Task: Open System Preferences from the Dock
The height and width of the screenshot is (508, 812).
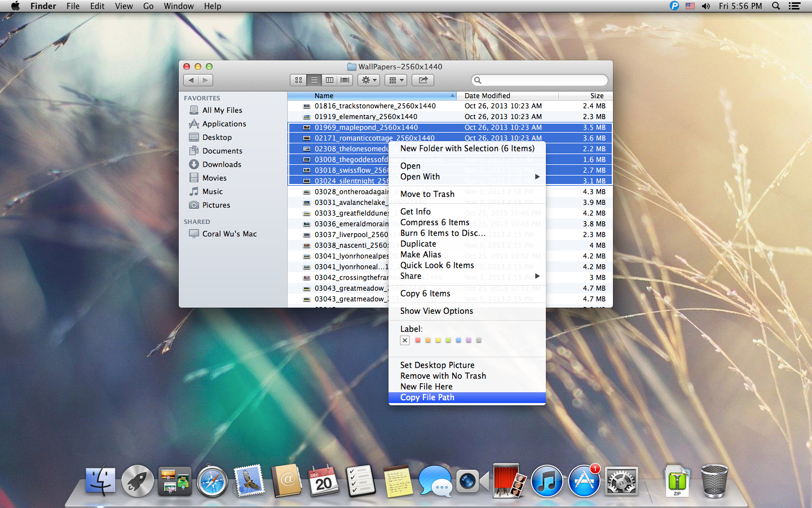Action: coord(621,481)
